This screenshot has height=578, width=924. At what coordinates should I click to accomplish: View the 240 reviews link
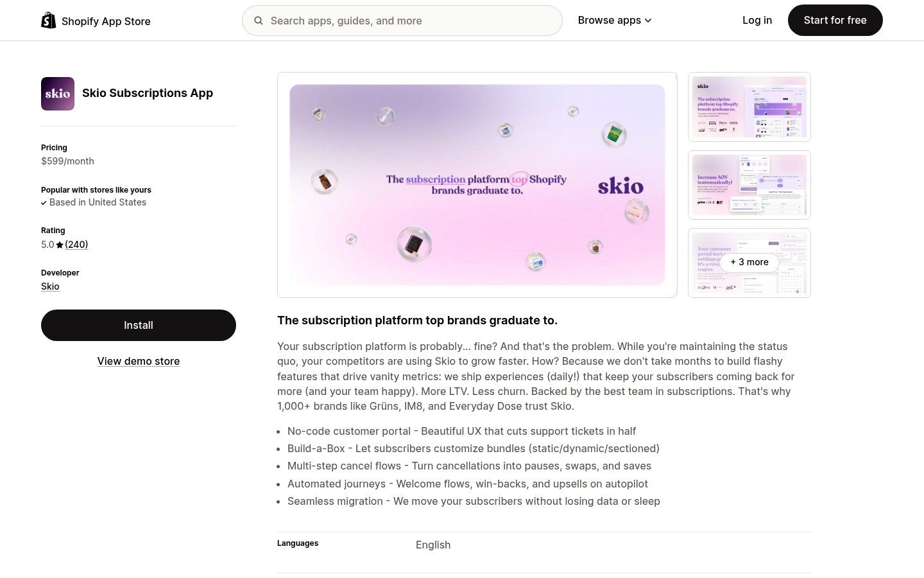pyautogui.click(x=76, y=244)
